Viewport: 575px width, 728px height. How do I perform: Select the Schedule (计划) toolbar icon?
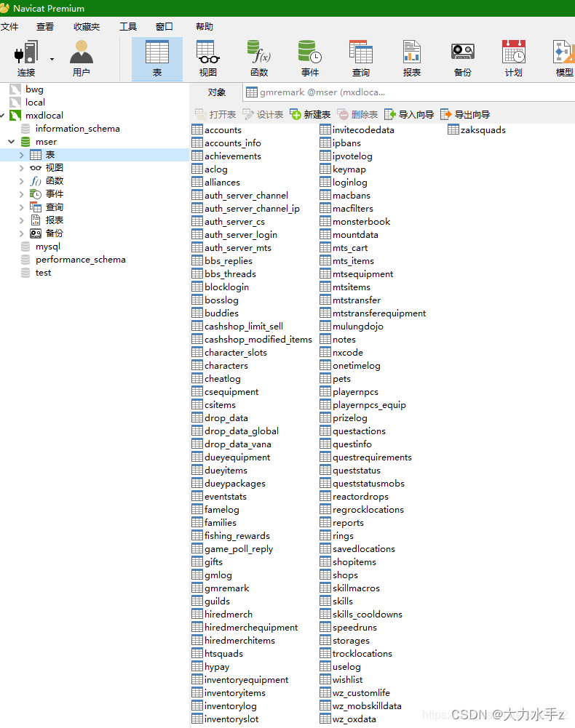514,58
